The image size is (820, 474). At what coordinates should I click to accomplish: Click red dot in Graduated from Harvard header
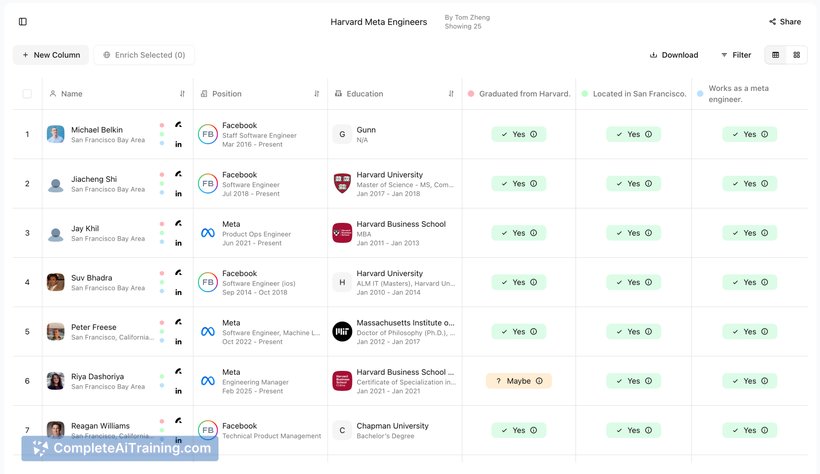point(471,94)
